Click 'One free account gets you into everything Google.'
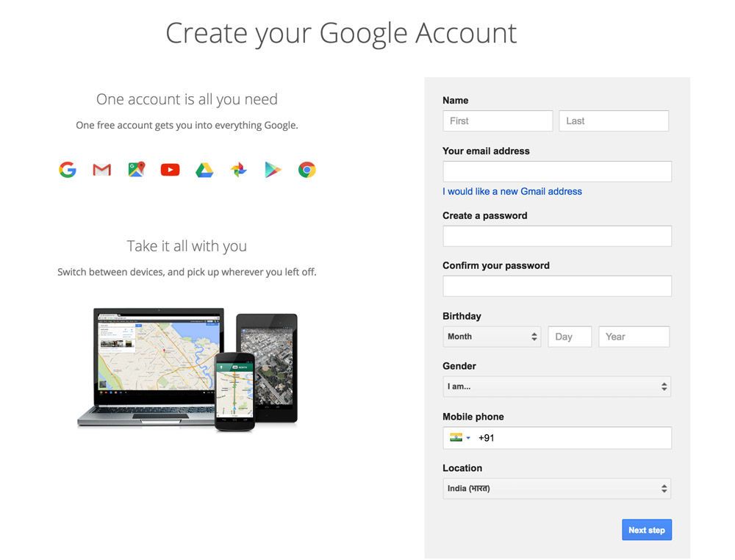735x560 pixels. click(187, 125)
